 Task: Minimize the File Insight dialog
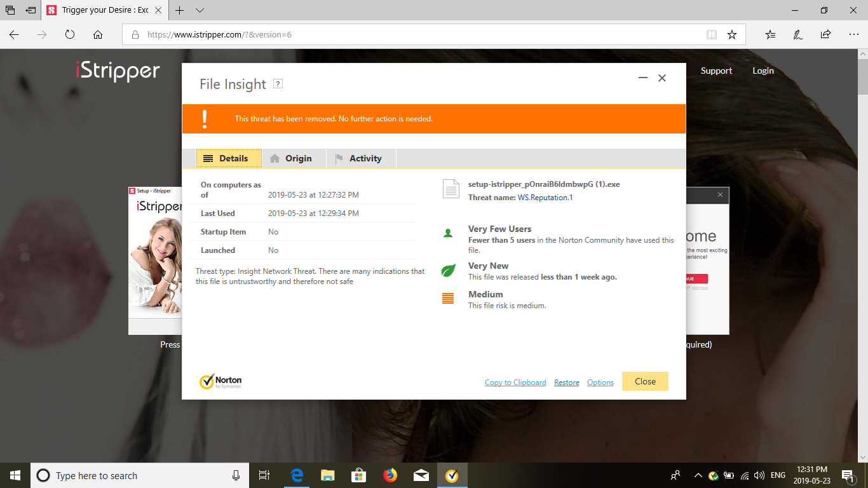[643, 78]
